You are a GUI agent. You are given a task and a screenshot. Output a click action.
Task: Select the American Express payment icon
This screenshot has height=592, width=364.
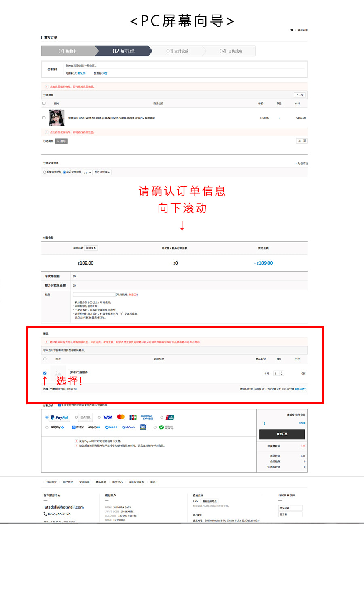coord(146,417)
